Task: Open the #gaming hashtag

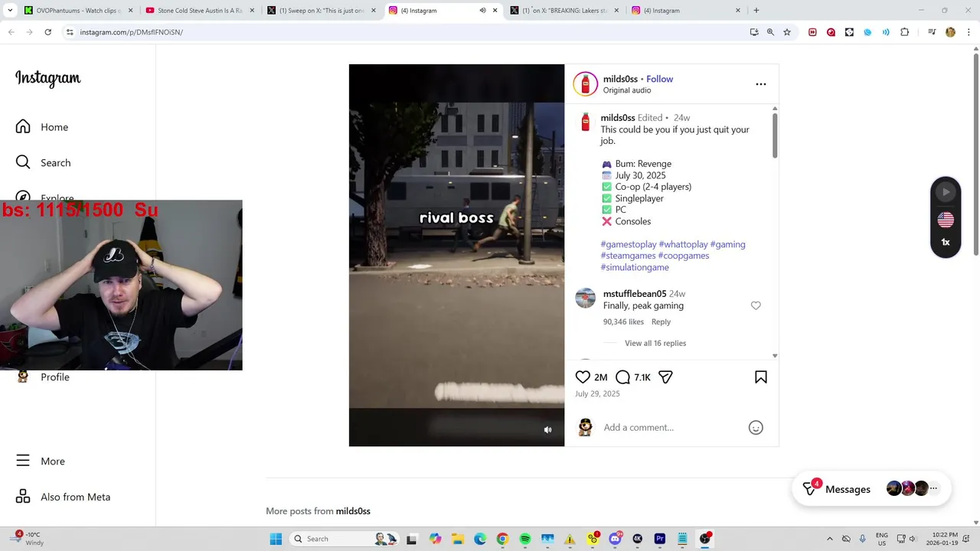Action: pyautogui.click(x=727, y=244)
